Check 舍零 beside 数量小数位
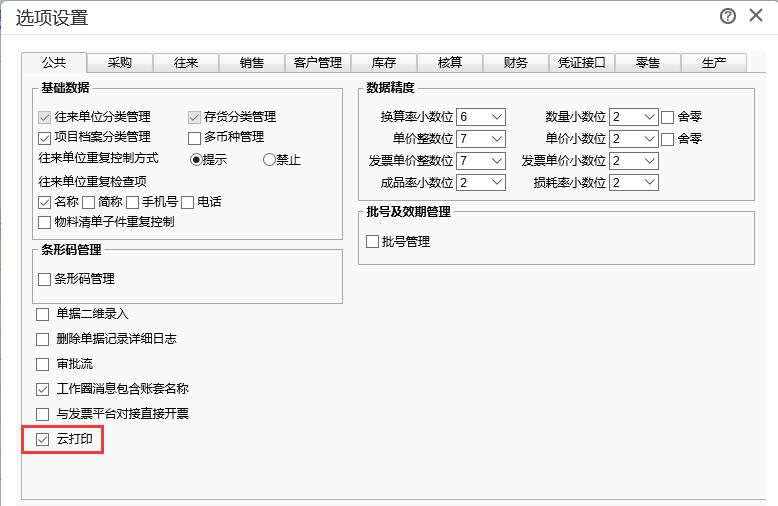 pos(668,117)
